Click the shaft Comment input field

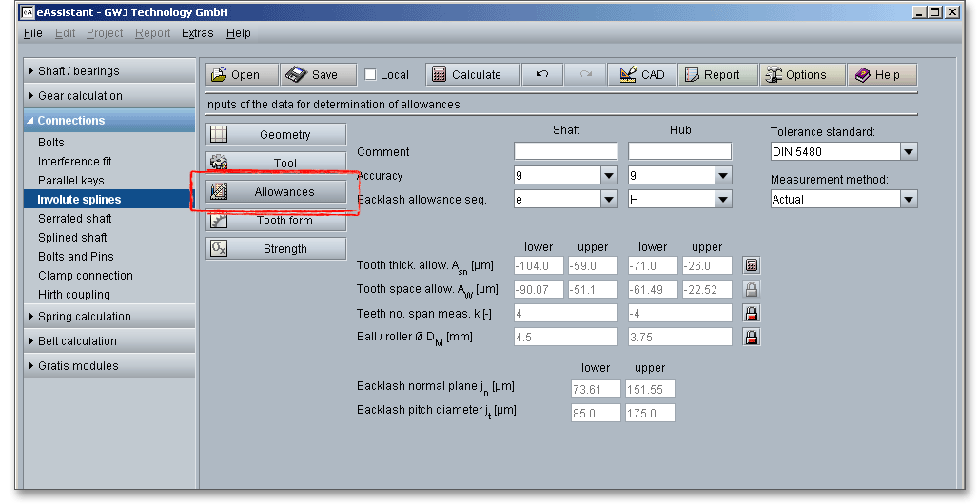click(565, 151)
